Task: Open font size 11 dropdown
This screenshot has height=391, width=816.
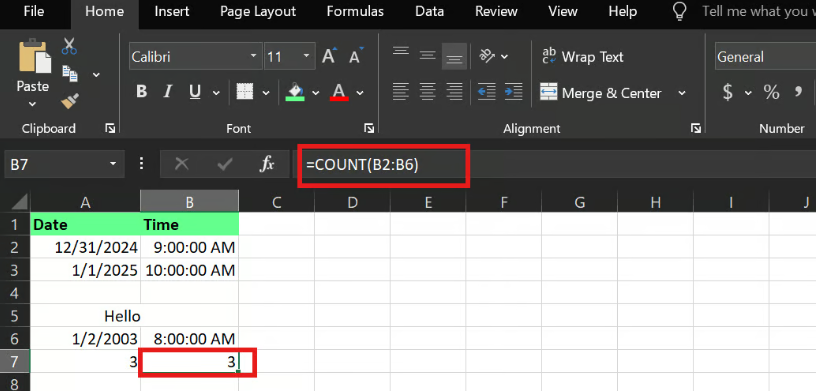Action: [306, 56]
